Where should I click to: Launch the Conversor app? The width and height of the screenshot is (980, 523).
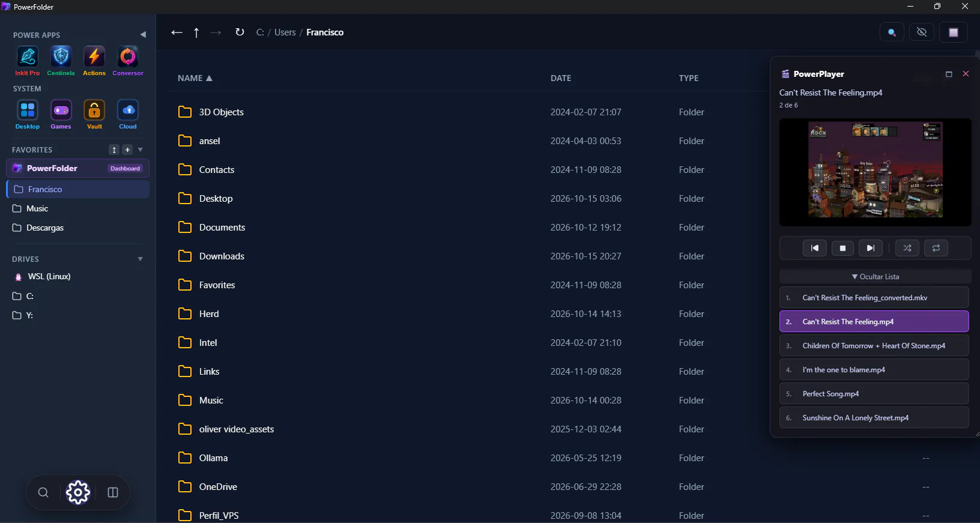[128, 61]
